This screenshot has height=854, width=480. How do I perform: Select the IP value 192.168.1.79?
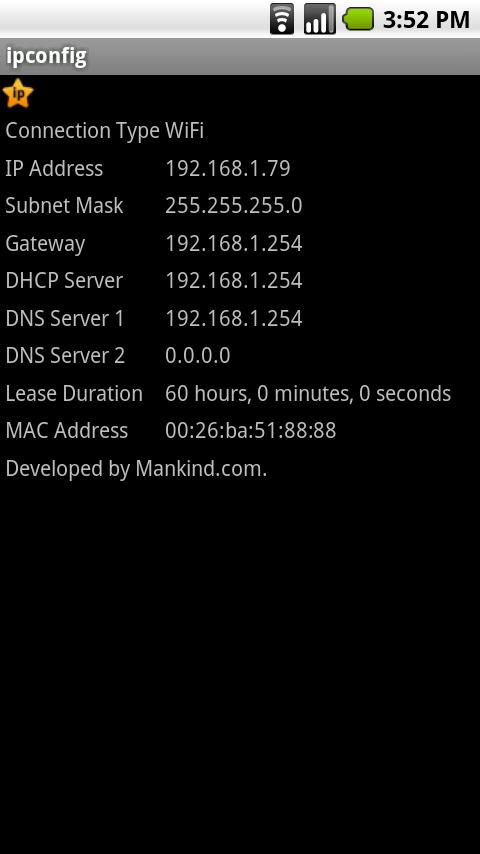click(x=228, y=169)
